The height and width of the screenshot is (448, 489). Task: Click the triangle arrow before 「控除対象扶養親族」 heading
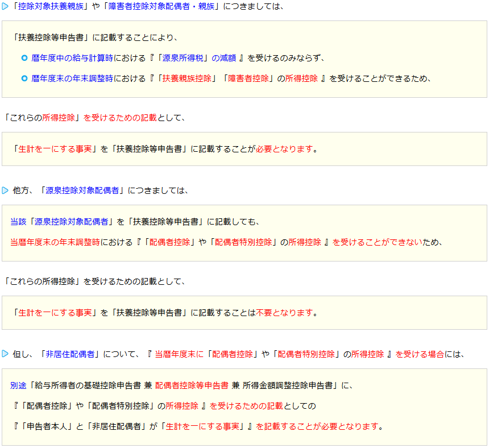pos(5,7)
